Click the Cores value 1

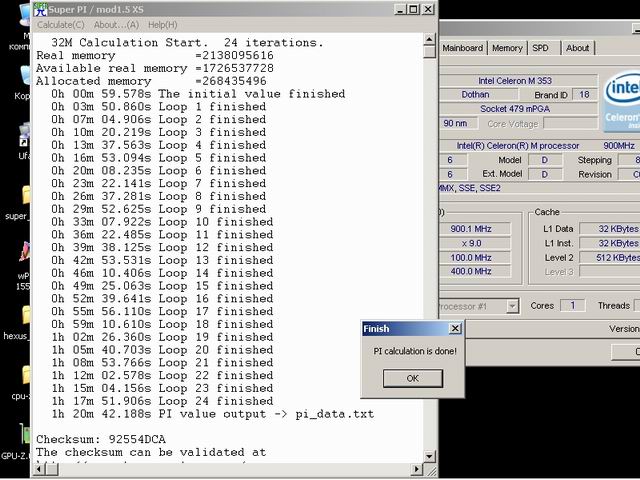[x=573, y=305]
